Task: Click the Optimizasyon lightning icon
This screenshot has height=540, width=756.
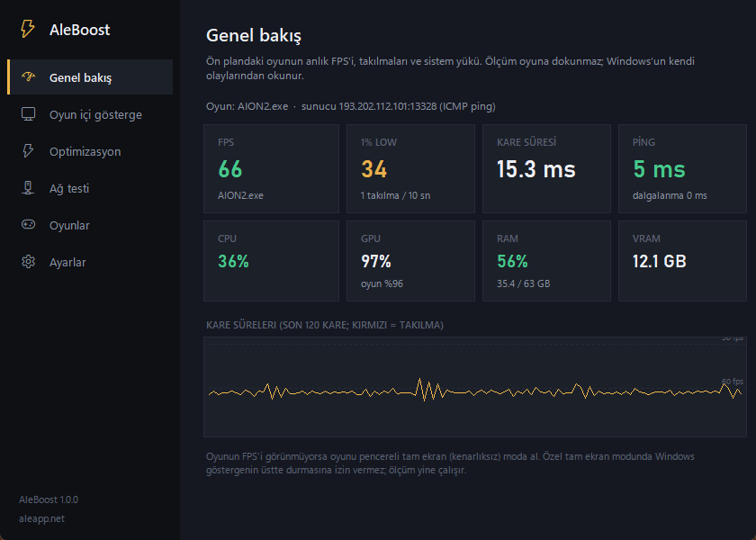Action: click(x=29, y=151)
